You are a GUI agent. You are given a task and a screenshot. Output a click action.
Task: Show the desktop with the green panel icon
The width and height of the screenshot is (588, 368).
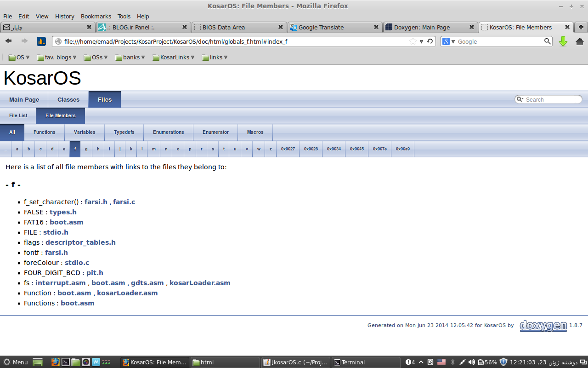(38, 362)
